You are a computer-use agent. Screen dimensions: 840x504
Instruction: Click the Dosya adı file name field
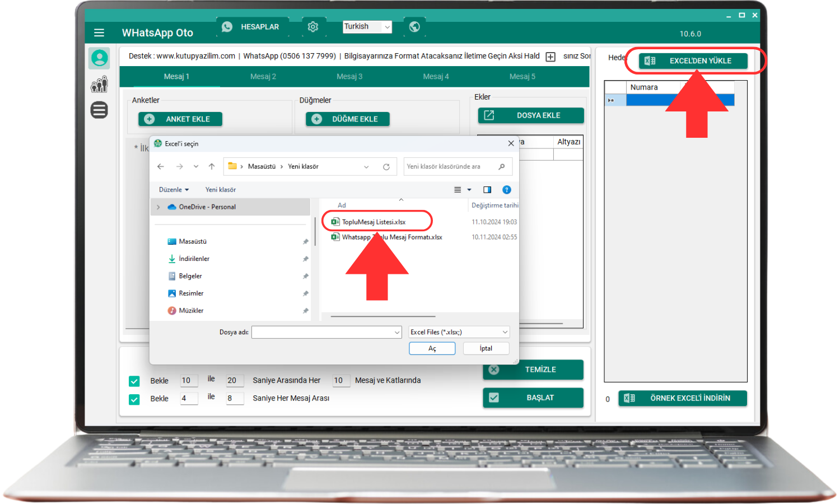(x=326, y=333)
